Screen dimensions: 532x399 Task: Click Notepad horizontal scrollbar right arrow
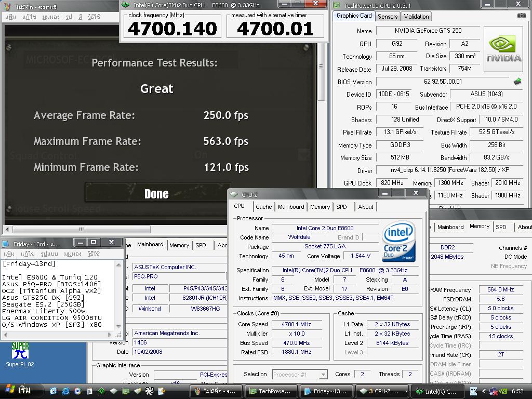[109, 335]
